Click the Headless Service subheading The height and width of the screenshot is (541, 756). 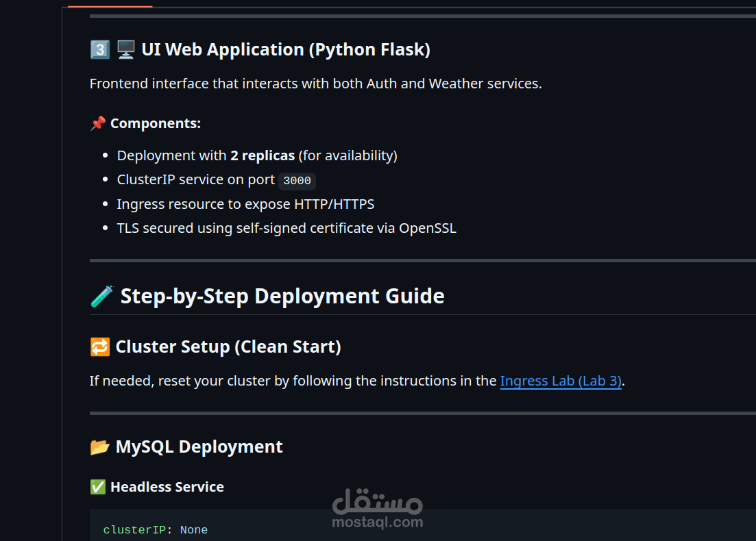pos(167,487)
